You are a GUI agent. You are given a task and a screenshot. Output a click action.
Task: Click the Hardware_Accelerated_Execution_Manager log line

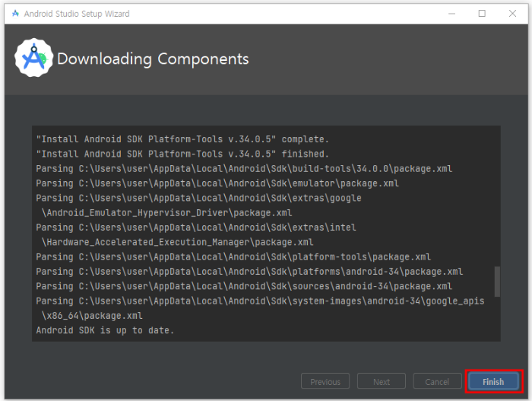pos(177,242)
